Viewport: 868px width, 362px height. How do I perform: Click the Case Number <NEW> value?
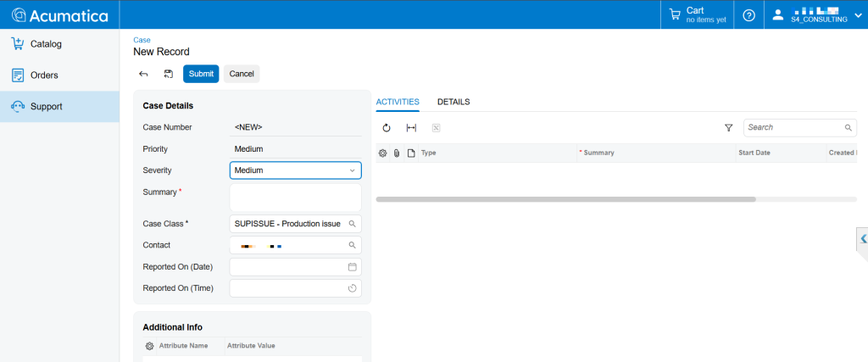pyautogui.click(x=248, y=127)
